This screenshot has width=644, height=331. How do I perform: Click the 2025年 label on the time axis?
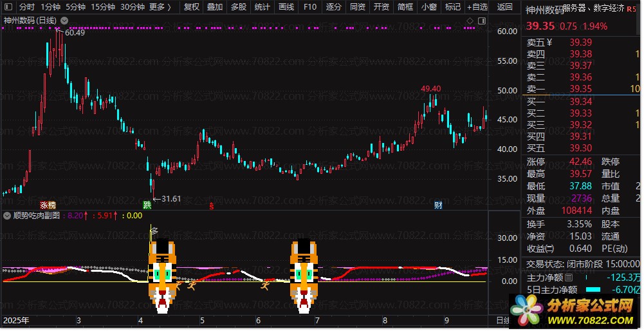[16, 320]
